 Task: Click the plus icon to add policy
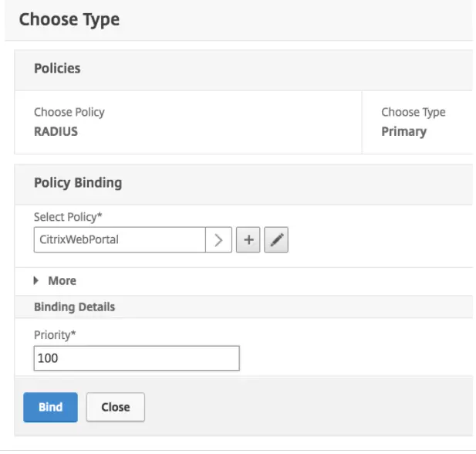248,240
